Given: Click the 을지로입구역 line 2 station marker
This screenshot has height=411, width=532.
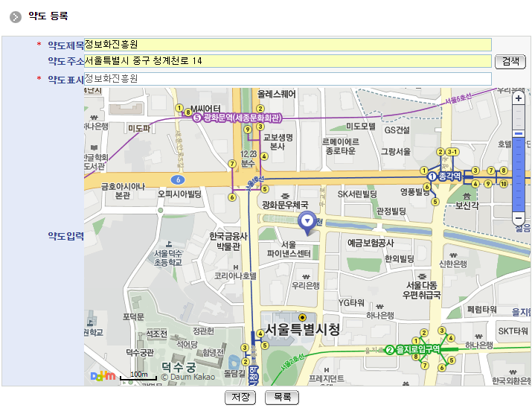Looking at the screenshot, I should pos(389,349).
